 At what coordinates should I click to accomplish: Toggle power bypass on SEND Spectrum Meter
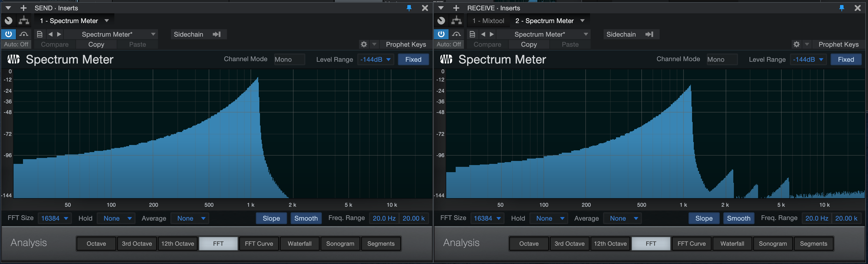point(9,34)
